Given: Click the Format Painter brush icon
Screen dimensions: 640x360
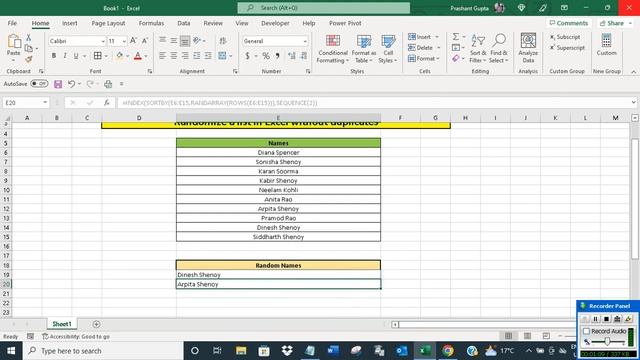Looking at the screenshot, I should pos(29,60).
